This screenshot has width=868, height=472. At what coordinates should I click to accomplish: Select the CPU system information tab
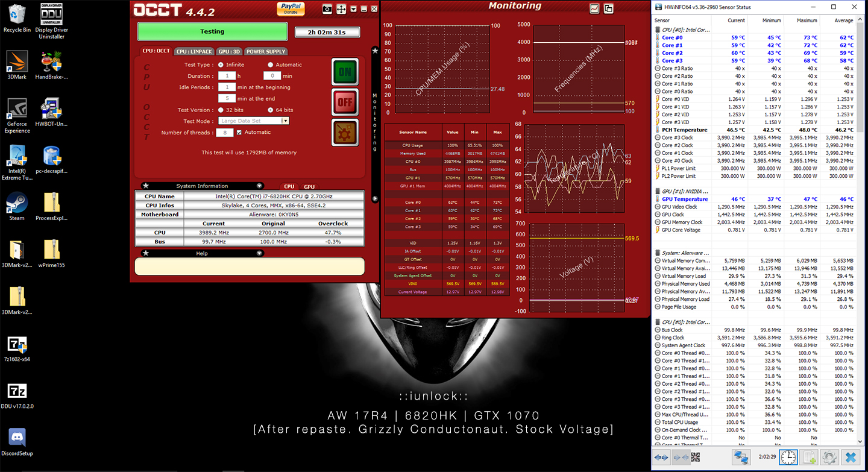click(289, 187)
